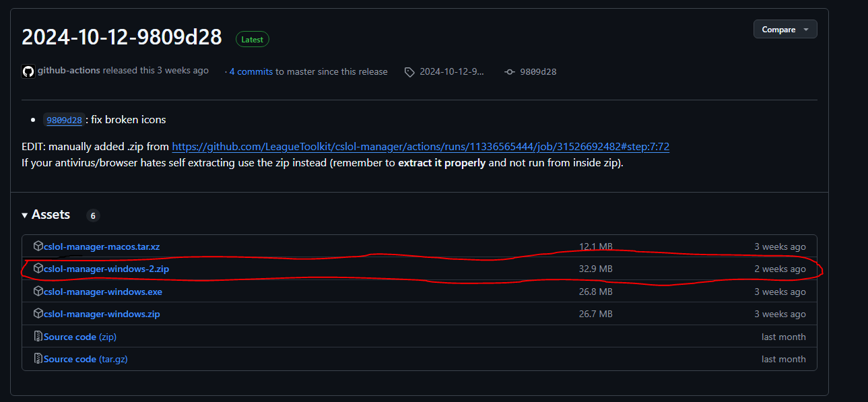Download cslol-manager-windows-2.zip
The width and height of the screenshot is (868, 402).
point(106,269)
